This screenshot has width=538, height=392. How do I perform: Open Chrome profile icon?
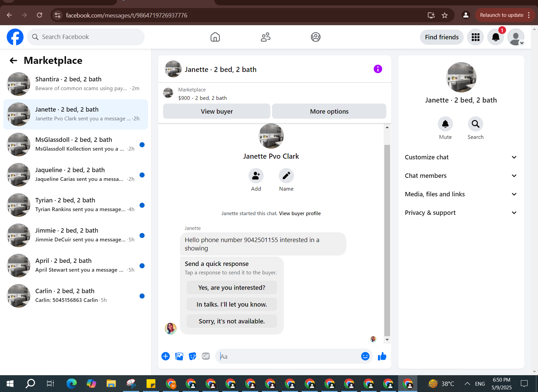(466, 15)
